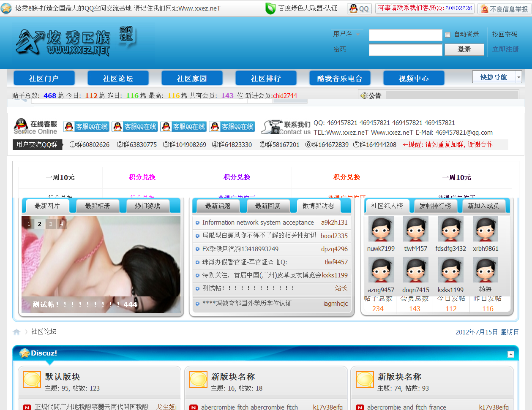This screenshot has width=532, height=410.
Task: Click the Baidu green shield certification icon
Action: point(270,8)
